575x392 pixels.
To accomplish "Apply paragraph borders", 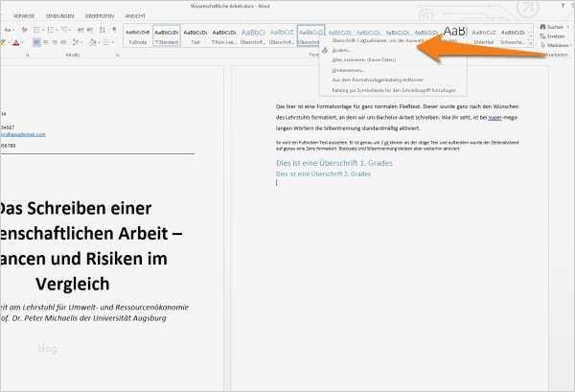I will tap(106, 42).
